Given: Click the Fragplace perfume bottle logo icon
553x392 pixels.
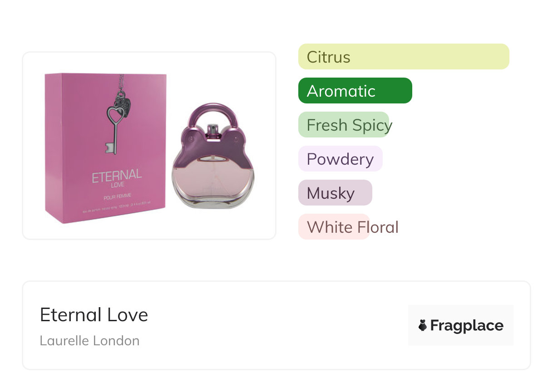Looking at the screenshot, I should tap(423, 325).
